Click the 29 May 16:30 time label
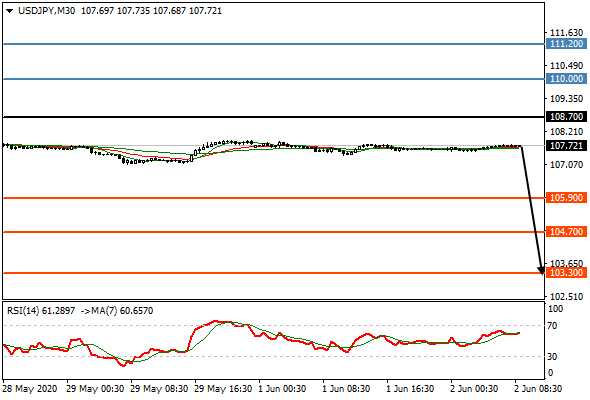 pos(223,389)
